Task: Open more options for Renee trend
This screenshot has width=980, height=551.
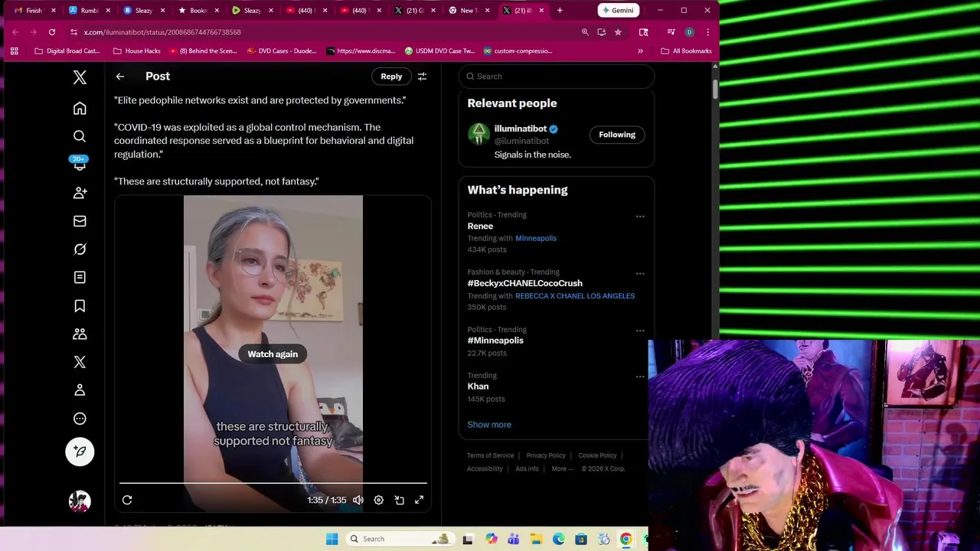Action: [x=640, y=217]
